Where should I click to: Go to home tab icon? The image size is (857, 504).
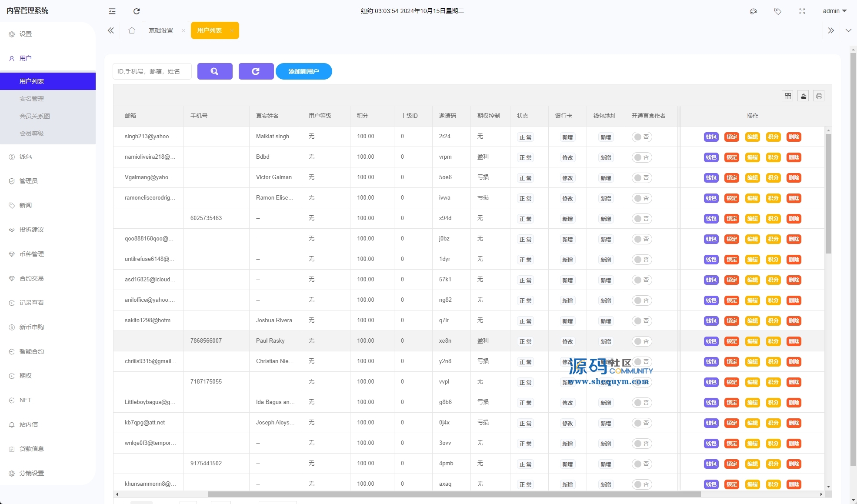(132, 30)
